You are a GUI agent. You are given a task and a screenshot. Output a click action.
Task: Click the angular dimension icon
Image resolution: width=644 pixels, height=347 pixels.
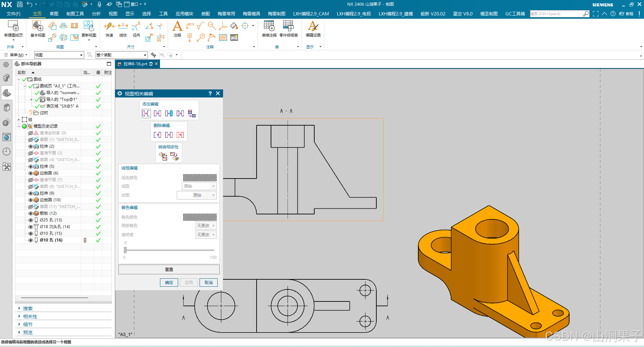(149, 26)
